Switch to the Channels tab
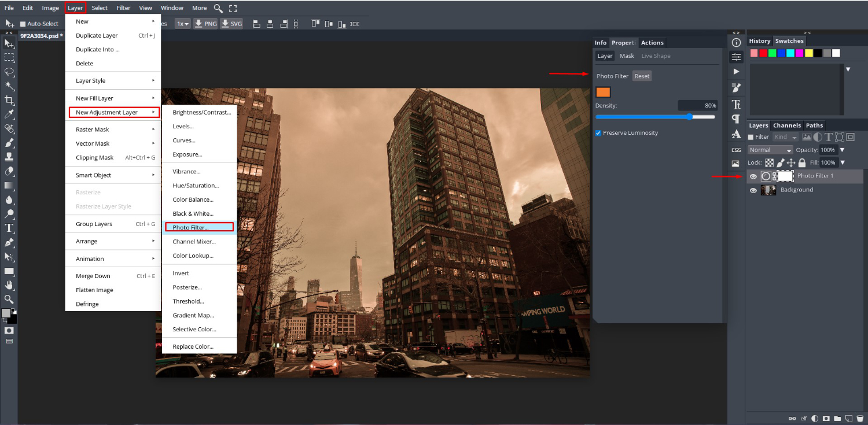The width and height of the screenshot is (868, 425). 786,125
